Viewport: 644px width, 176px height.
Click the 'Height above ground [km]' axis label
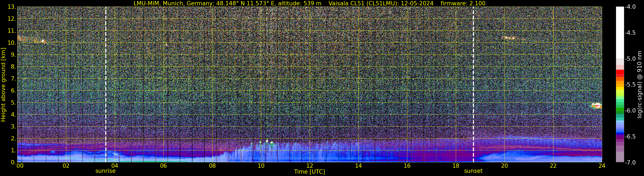coord(3,85)
